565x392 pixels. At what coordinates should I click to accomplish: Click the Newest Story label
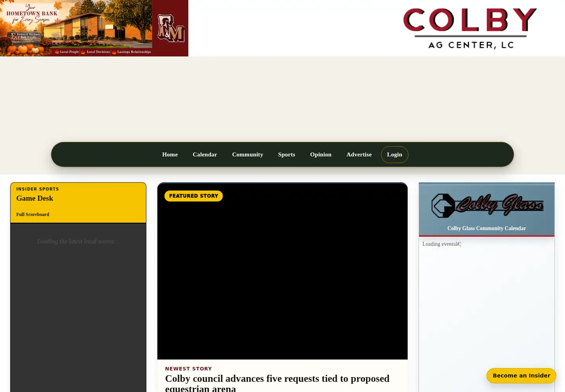(188, 369)
